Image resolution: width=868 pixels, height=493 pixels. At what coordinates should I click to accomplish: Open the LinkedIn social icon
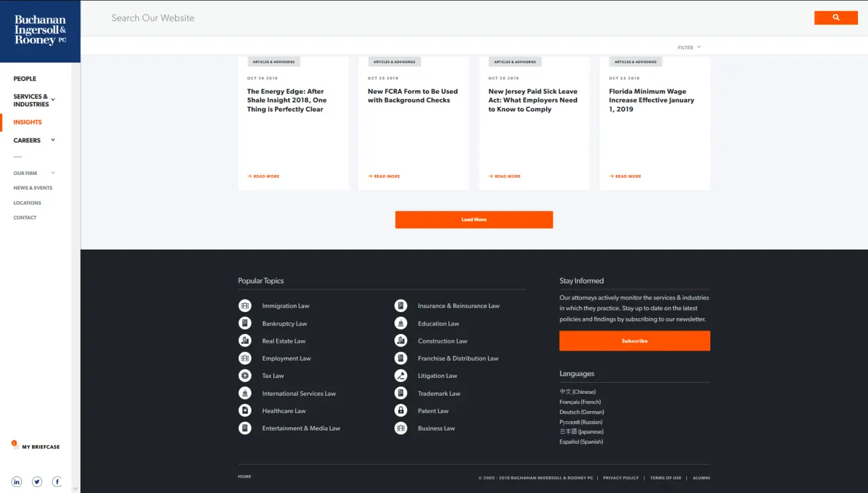click(17, 482)
